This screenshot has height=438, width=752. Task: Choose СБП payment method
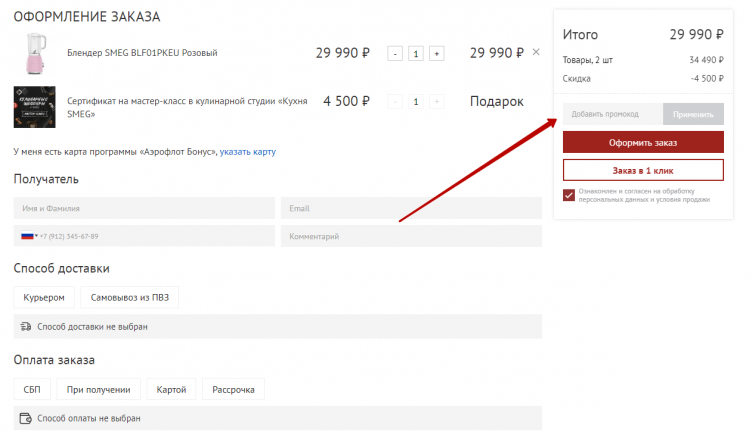tap(31, 389)
